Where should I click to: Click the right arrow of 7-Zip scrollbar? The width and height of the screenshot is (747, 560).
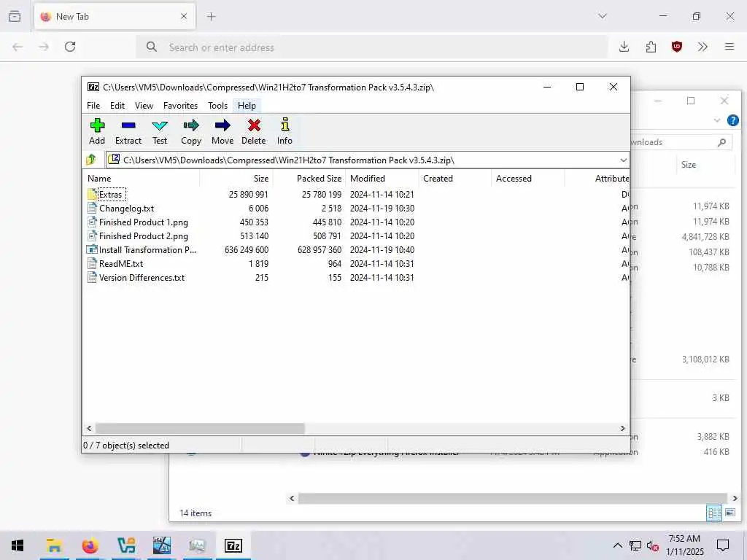[x=622, y=429]
